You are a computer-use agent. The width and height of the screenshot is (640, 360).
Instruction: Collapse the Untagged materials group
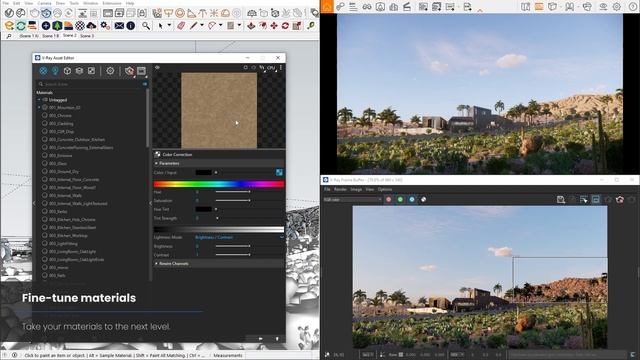[x=39, y=100]
